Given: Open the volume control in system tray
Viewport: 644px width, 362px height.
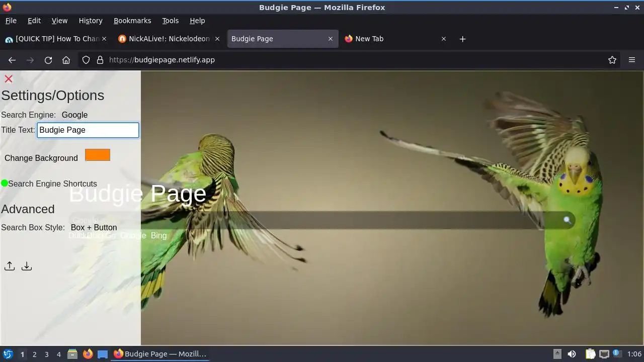Looking at the screenshot, I should [x=572, y=354].
